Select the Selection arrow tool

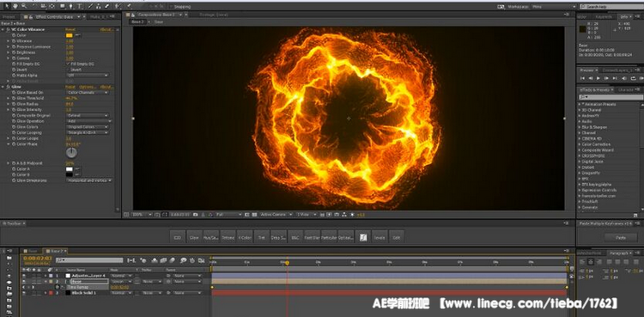[6, 6]
